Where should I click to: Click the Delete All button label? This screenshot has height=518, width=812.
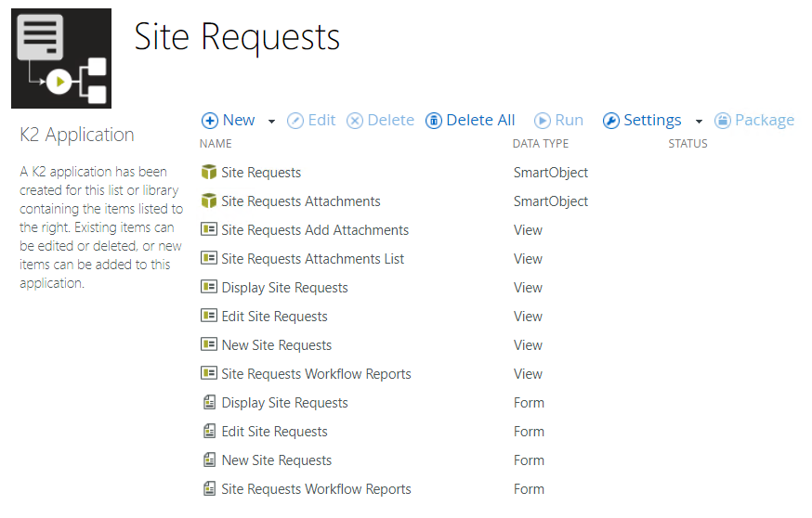pos(480,120)
